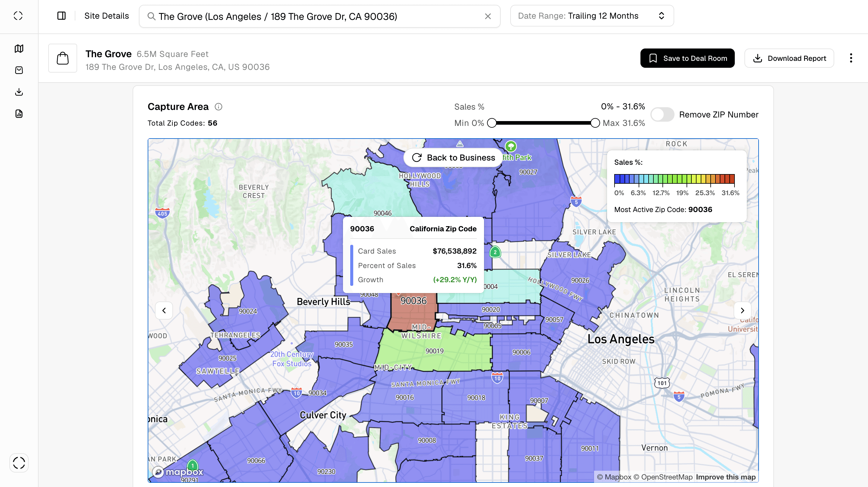The height and width of the screenshot is (487, 868).
Task: Select ZIP 90066 label on map
Action: coord(256,461)
